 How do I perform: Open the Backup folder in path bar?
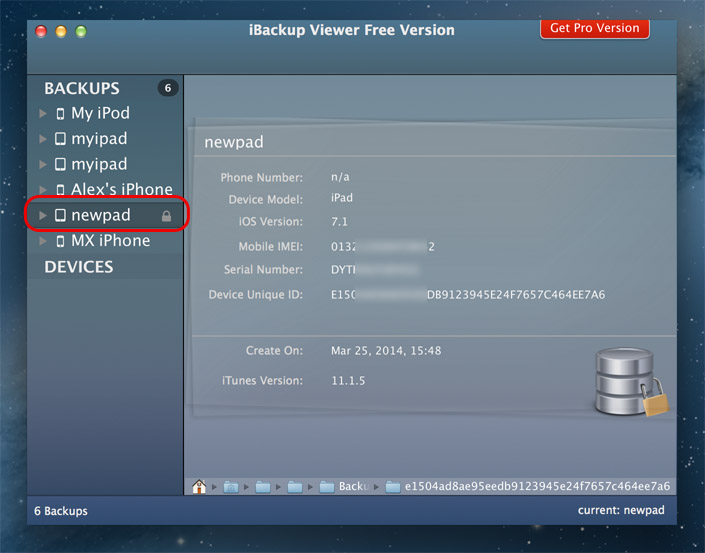tap(344, 486)
